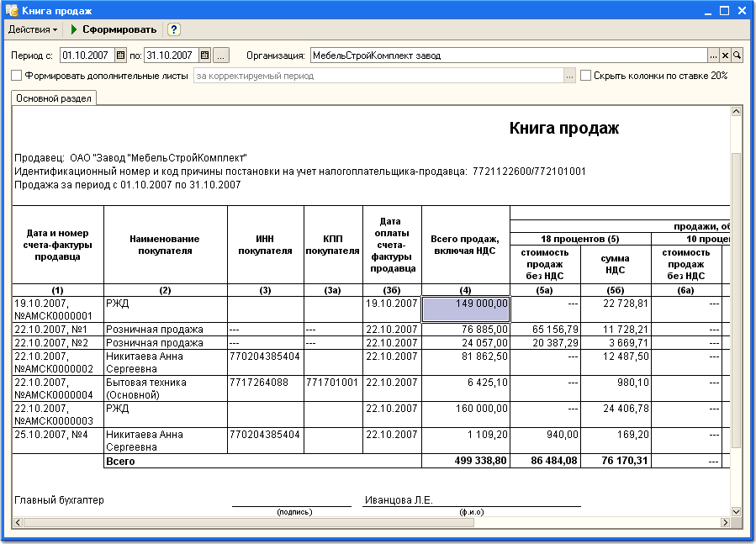Select cell 25.10.2007, №4

(58, 441)
